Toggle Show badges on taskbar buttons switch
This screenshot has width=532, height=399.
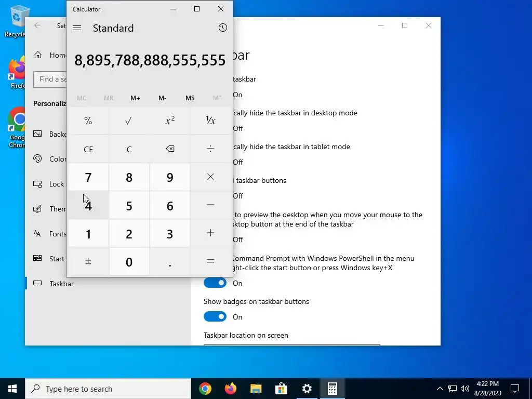pos(215,316)
